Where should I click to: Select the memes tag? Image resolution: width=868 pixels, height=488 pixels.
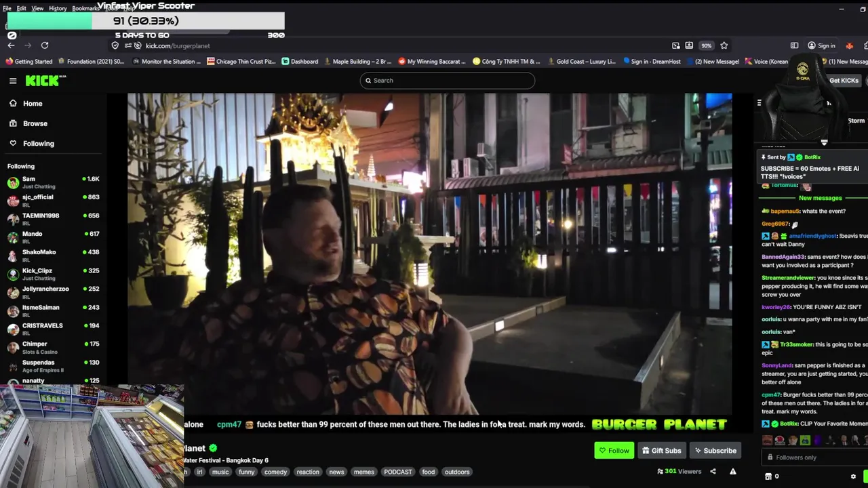click(x=364, y=472)
